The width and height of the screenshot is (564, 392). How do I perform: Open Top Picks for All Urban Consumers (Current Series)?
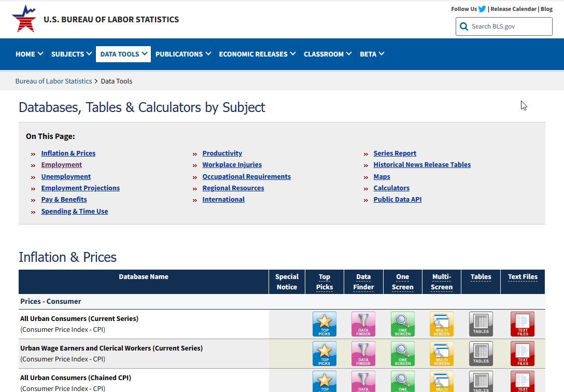325,324
